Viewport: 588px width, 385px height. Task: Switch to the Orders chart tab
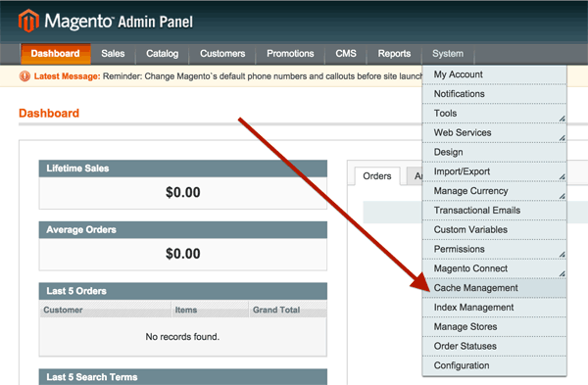377,176
